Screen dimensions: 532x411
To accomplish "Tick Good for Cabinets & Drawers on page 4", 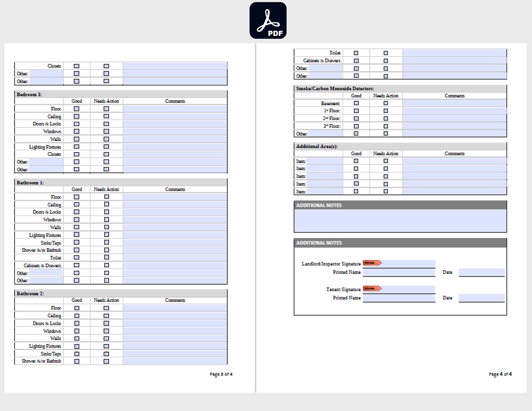I will point(356,61).
